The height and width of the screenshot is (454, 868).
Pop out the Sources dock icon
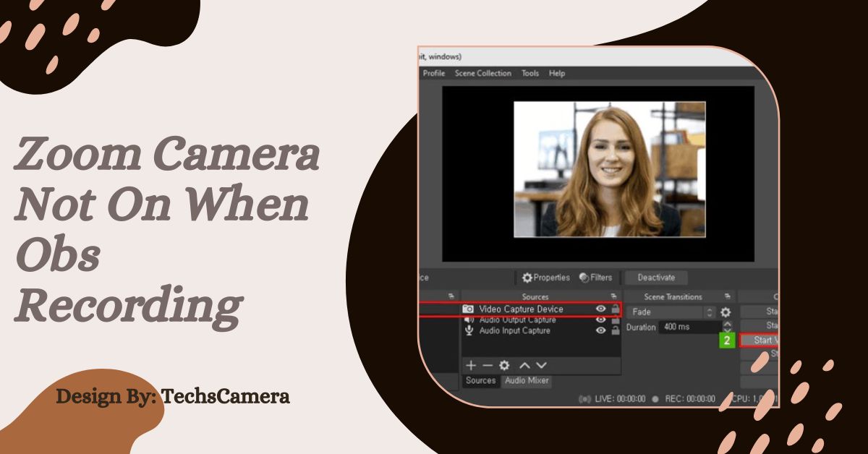pos(614,296)
